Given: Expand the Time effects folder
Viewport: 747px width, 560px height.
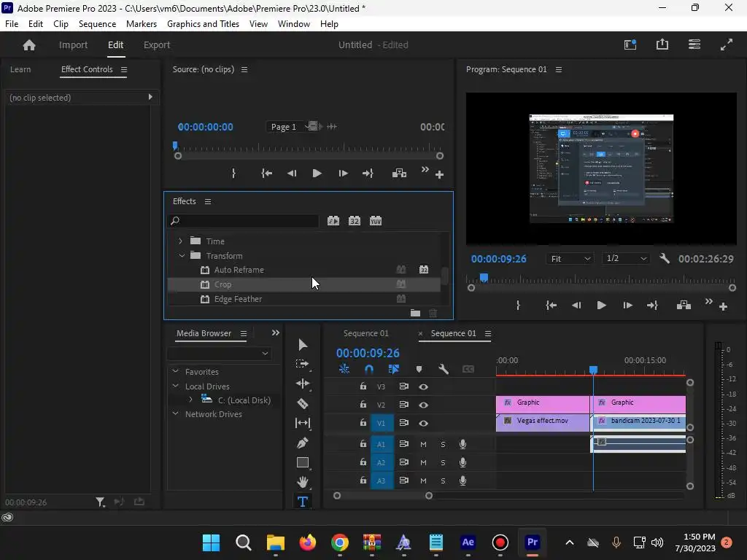Looking at the screenshot, I should point(180,241).
